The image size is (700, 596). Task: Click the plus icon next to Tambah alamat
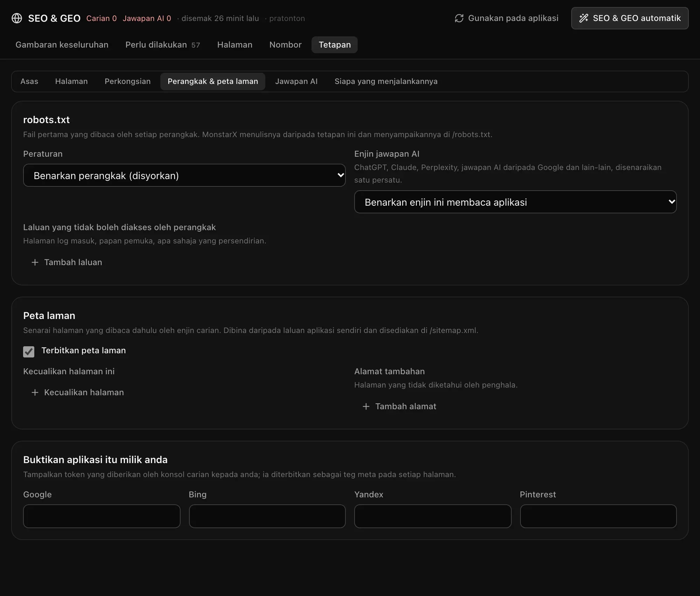[x=366, y=406]
